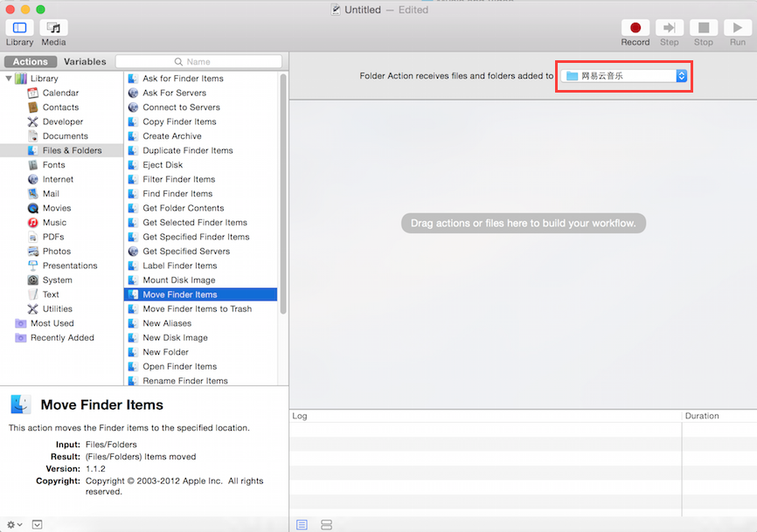
Task: Select the highlighted Move Finder Items action
Action: pos(201,294)
